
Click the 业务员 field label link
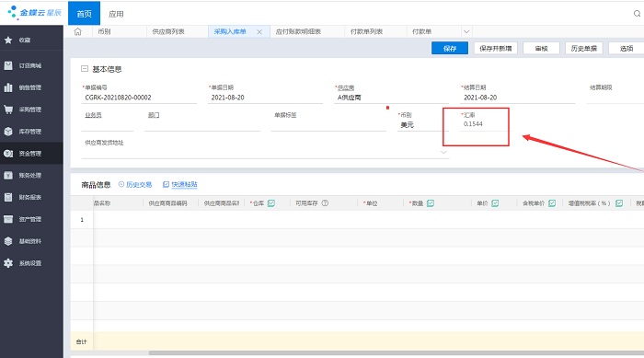93,115
